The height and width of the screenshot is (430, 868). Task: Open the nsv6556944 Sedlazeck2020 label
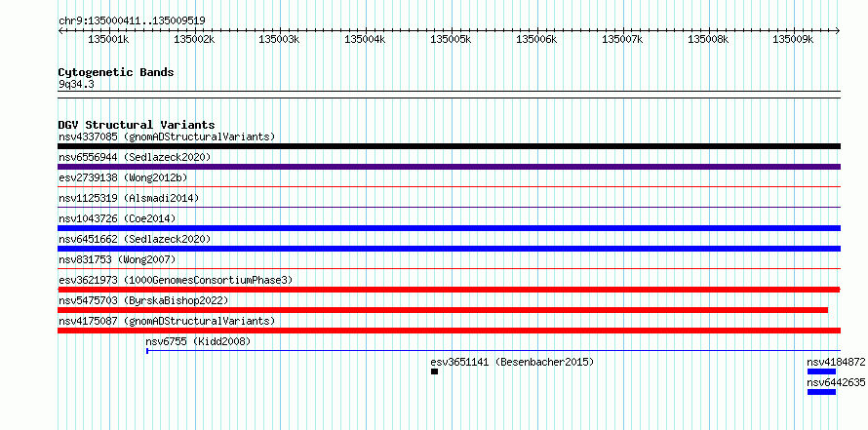[135, 157]
